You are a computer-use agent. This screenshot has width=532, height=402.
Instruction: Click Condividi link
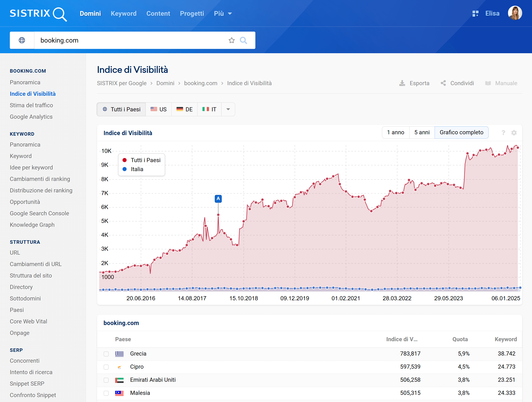(462, 83)
